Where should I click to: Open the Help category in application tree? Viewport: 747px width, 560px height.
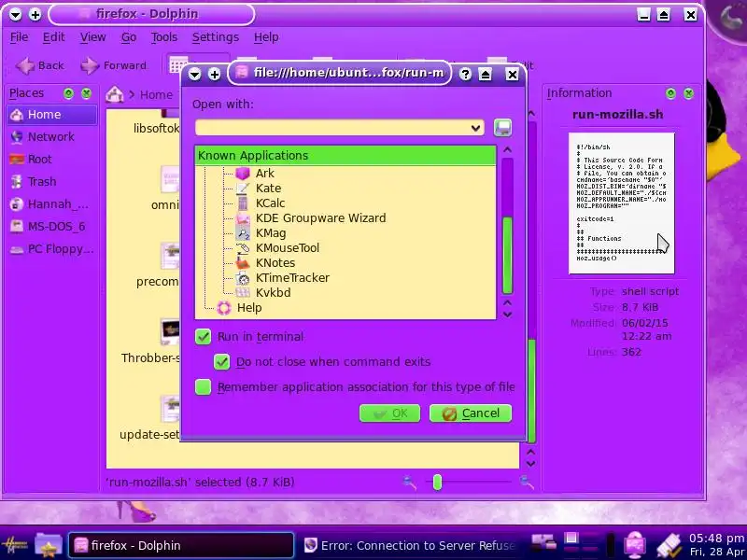click(249, 308)
